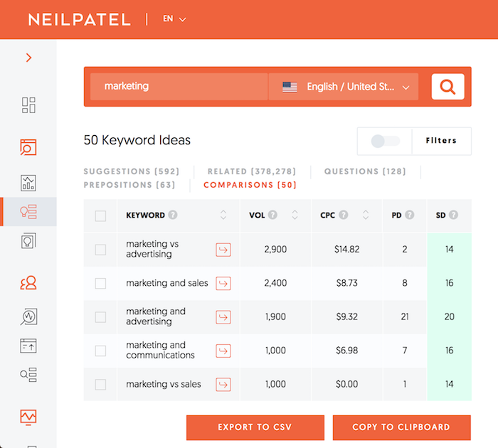Click the Export to CSV button

click(255, 427)
